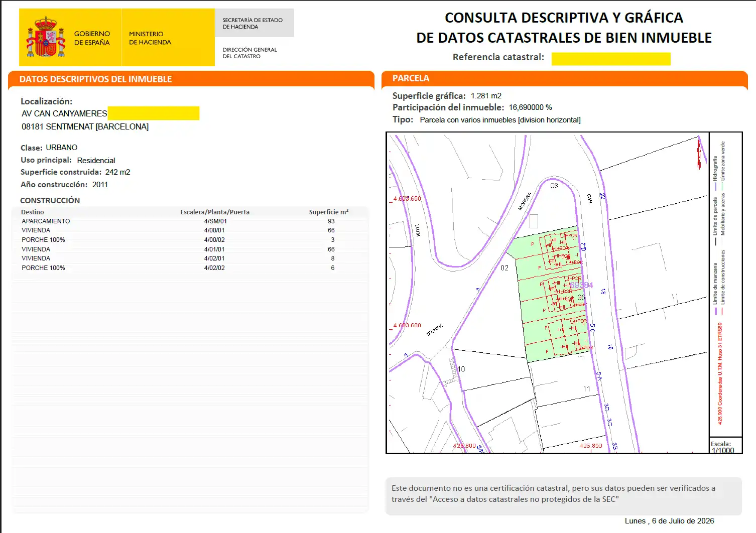Image resolution: width=756 pixels, height=533 pixels.
Task: Click the Coordenadas U.T.M. Huso 31 ETRS89 legend
Action: (720, 373)
